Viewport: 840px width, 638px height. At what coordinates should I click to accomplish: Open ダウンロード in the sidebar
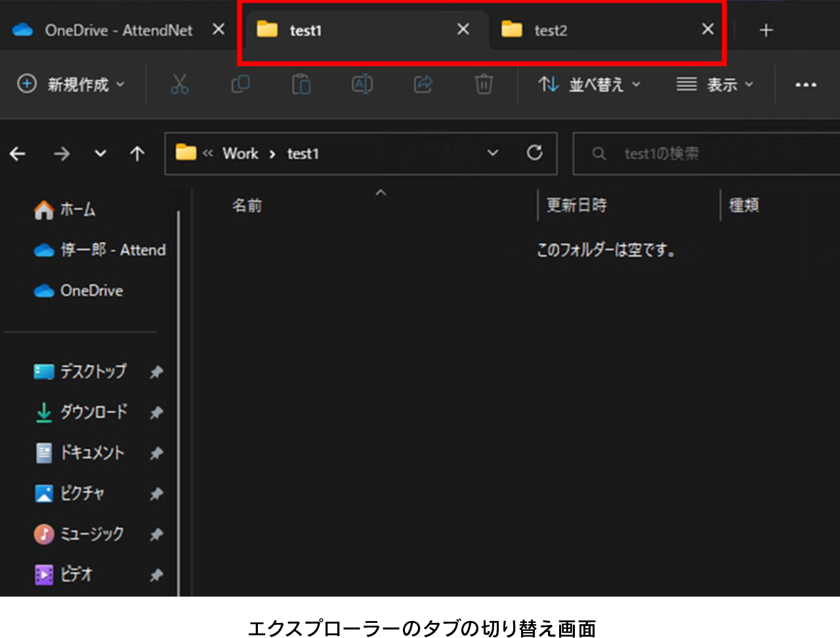(93, 412)
